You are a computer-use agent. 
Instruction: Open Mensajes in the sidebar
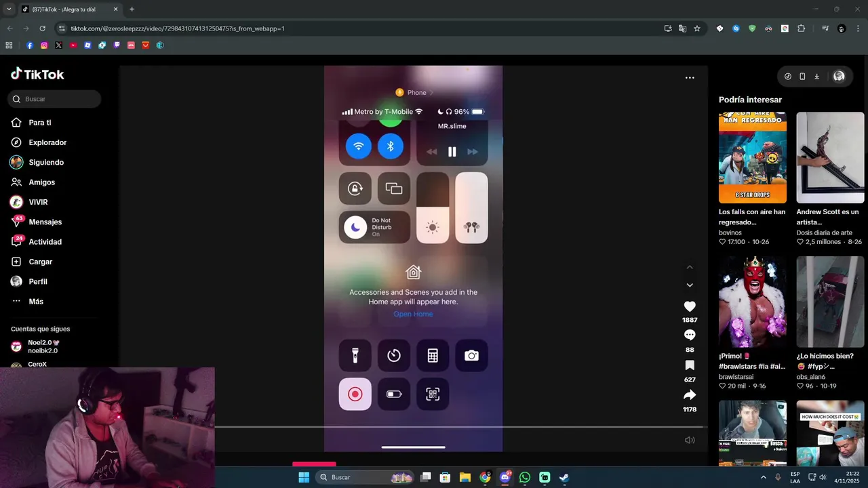tap(45, 222)
